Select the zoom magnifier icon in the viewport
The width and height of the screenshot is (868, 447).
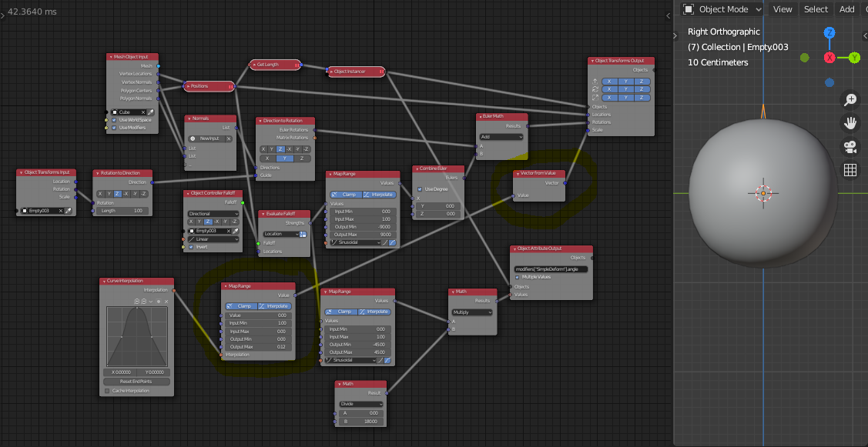(850, 100)
